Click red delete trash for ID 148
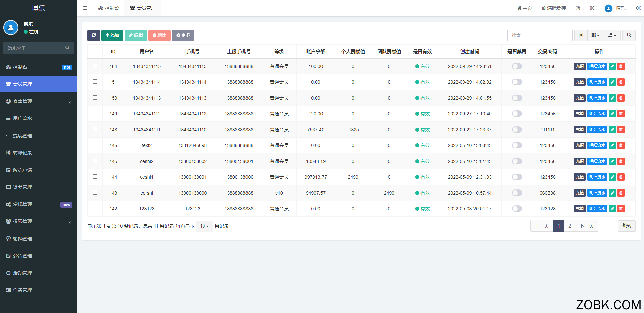The height and width of the screenshot is (313, 644). (x=621, y=130)
